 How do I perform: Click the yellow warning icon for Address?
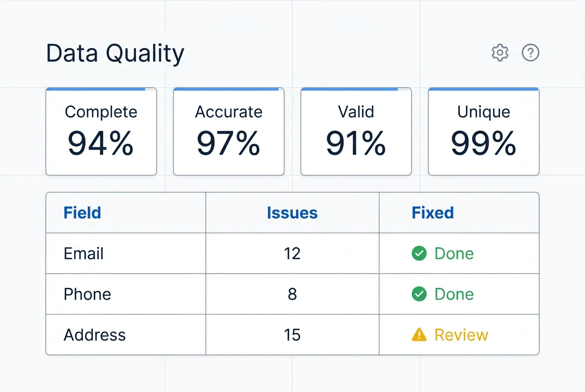point(419,335)
